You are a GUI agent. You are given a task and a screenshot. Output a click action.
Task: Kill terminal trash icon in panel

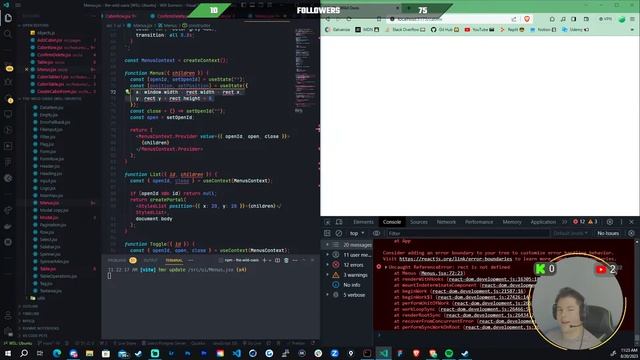pyautogui.click(x=286, y=260)
